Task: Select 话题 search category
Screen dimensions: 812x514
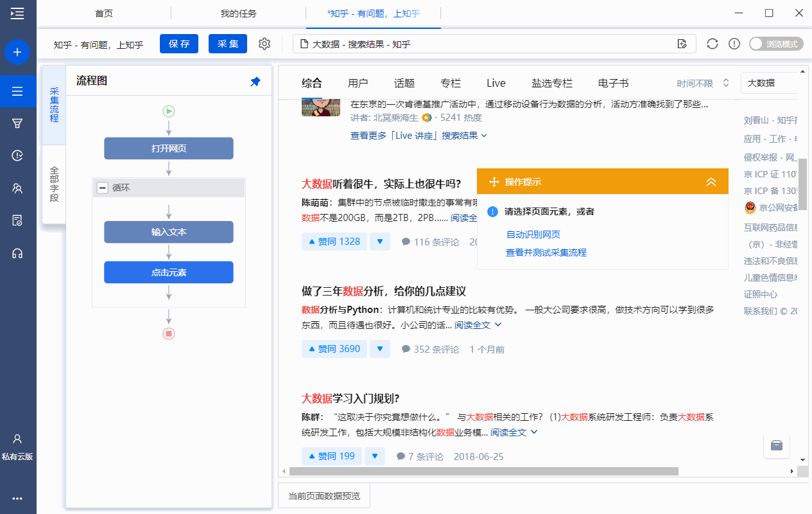Action: click(x=404, y=83)
